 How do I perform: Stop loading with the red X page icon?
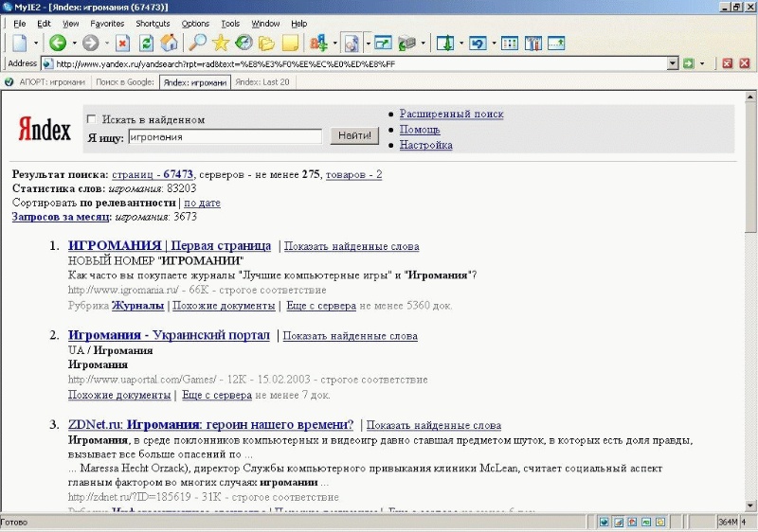pyautogui.click(x=123, y=44)
